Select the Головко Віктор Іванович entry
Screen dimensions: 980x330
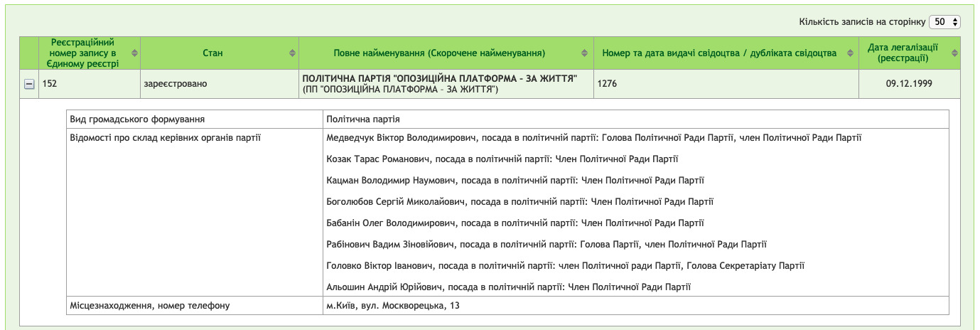click(565, 266)
